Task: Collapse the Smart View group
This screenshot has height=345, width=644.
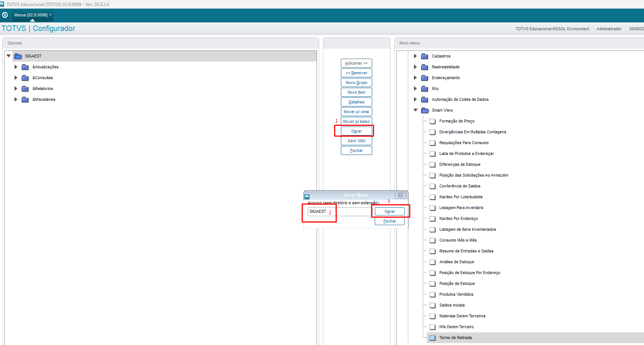Action: point(416,110)
